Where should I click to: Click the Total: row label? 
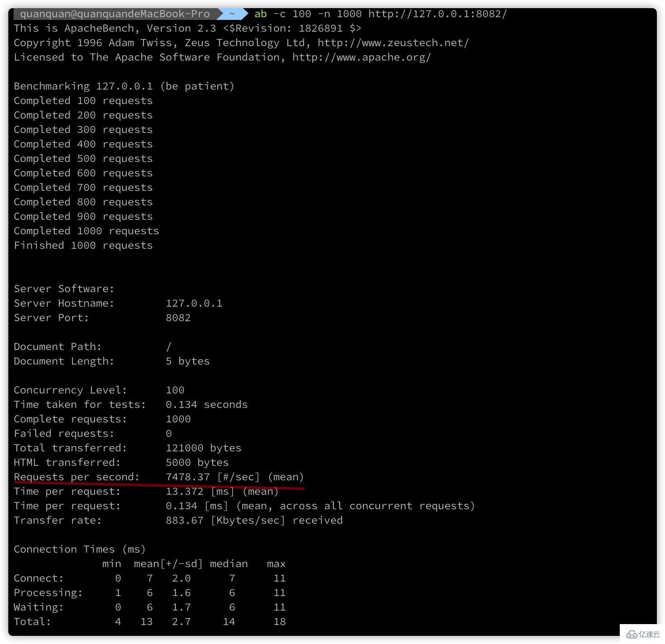tap(32, 621)
